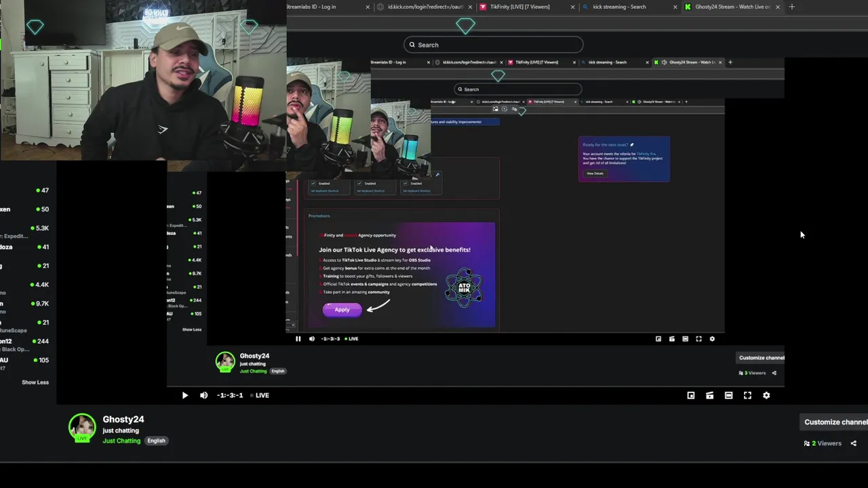The image size is (868, 488).
Task: Select the nested TikFinity [LIVE] tab
Action: [x=536, y=62]
